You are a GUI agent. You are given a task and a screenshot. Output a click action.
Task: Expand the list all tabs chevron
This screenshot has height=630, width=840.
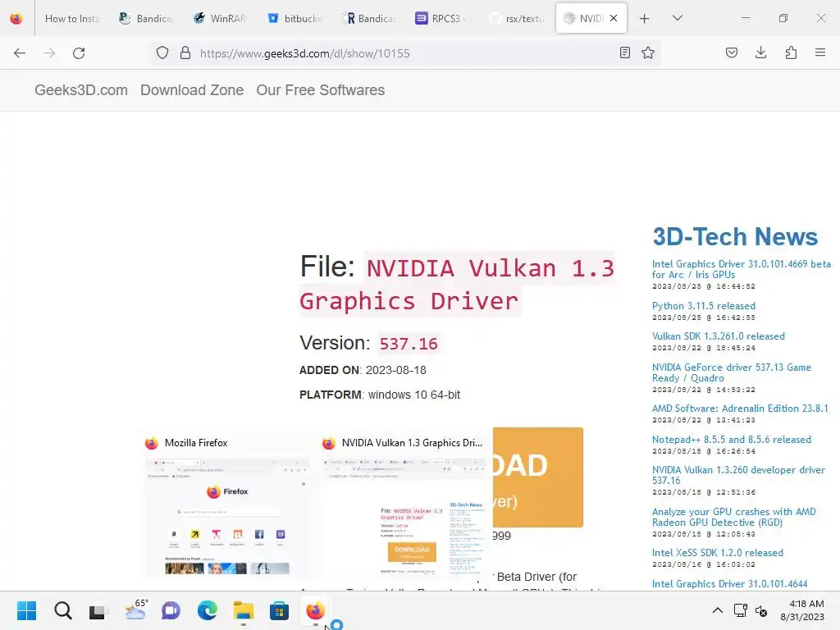tap(677, 18)
